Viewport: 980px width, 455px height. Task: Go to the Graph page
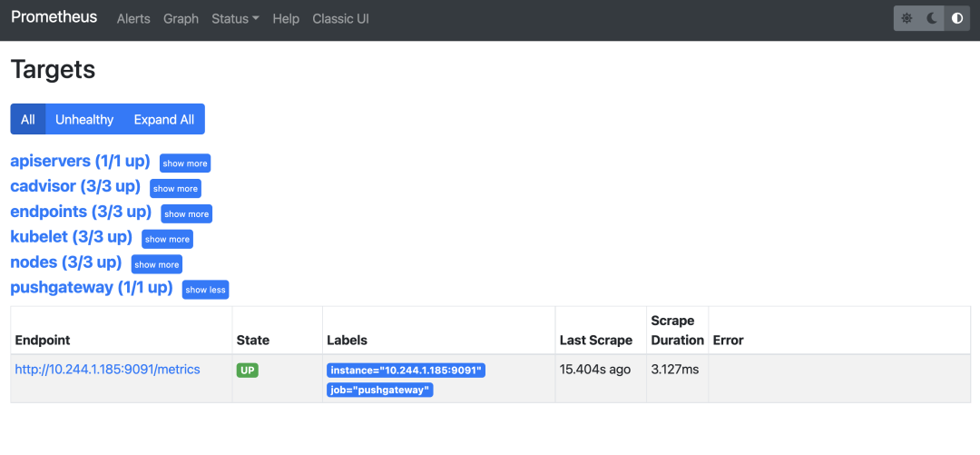[x=181, y=18]
